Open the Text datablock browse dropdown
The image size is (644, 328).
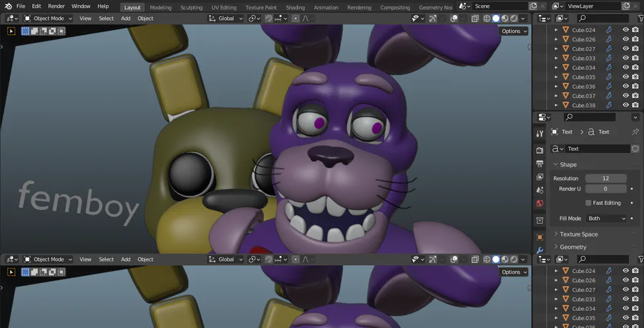(557, 149)
